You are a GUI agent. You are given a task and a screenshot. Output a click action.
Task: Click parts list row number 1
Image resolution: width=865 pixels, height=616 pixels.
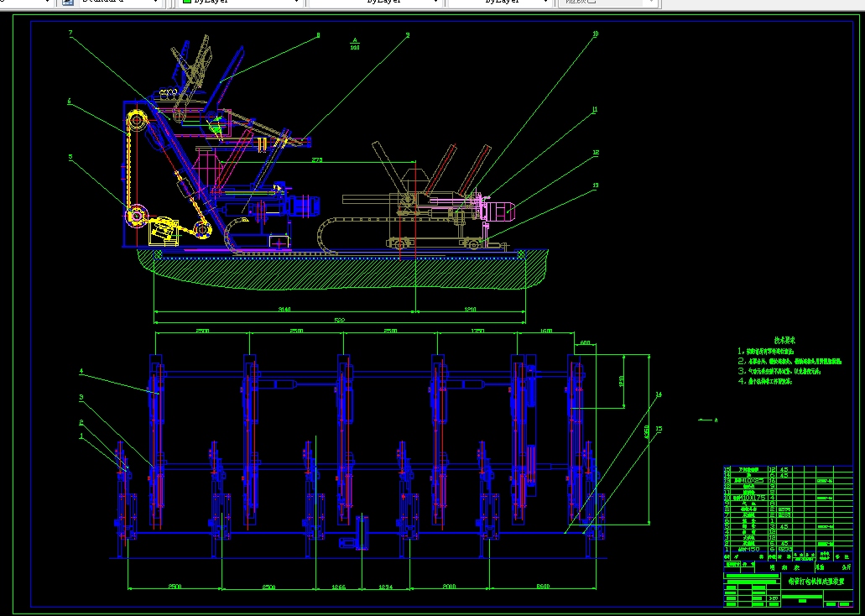click(x=727, y=550)
